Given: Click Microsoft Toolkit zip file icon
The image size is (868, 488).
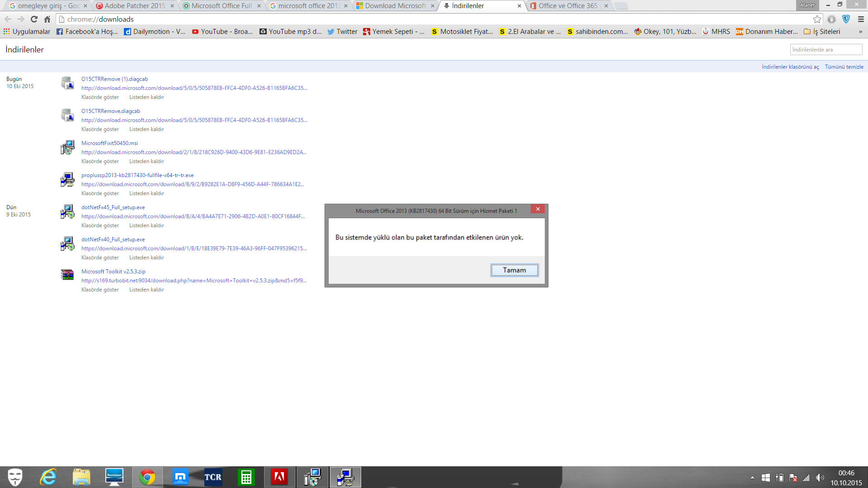Looking at the screenshot, I should point(67,275).
